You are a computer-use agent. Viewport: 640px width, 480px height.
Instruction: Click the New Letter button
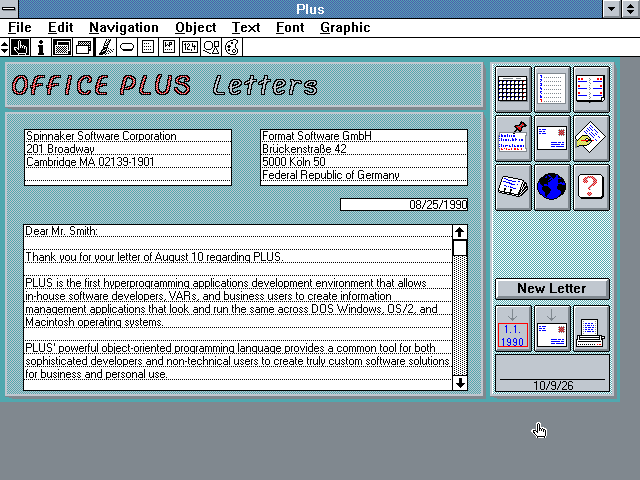pos(552,289)
